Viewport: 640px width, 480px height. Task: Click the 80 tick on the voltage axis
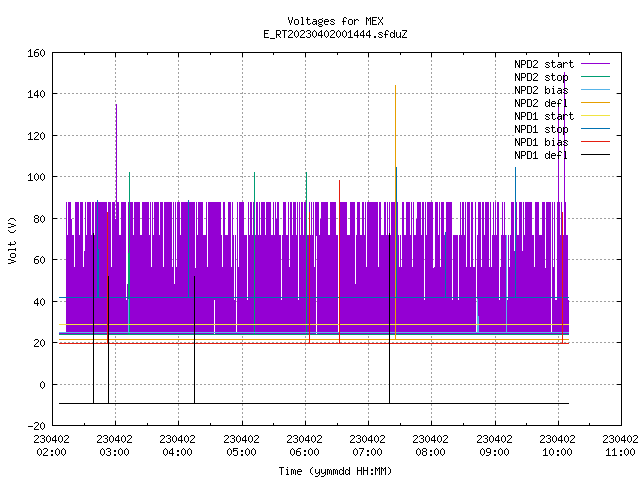point(39,219)
